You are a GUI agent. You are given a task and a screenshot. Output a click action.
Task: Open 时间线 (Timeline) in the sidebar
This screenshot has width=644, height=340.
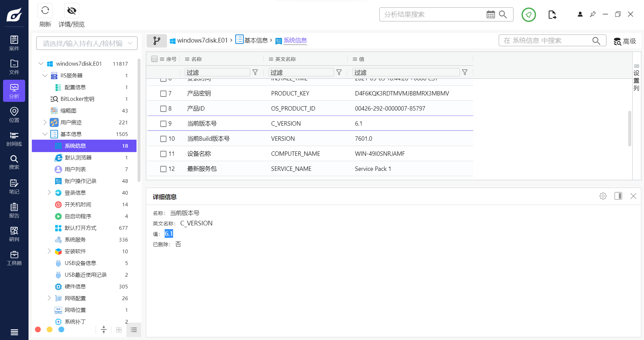(x=14, y=139)
